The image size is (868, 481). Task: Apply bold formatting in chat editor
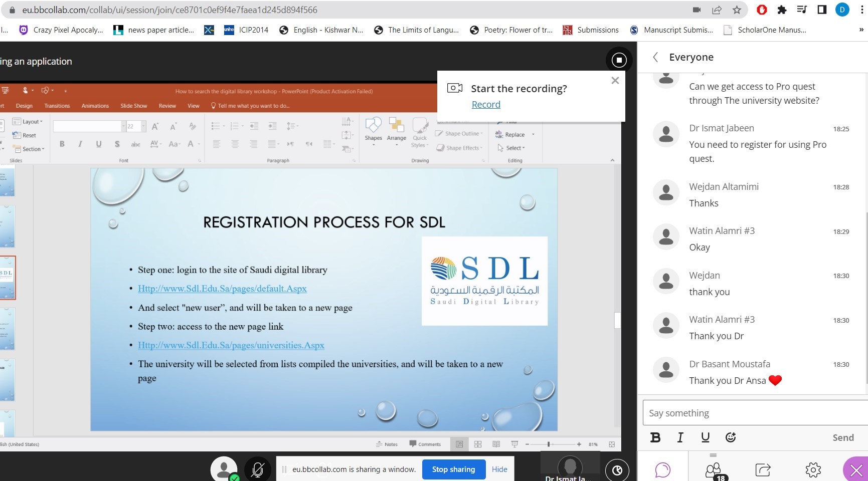(655, 437)
